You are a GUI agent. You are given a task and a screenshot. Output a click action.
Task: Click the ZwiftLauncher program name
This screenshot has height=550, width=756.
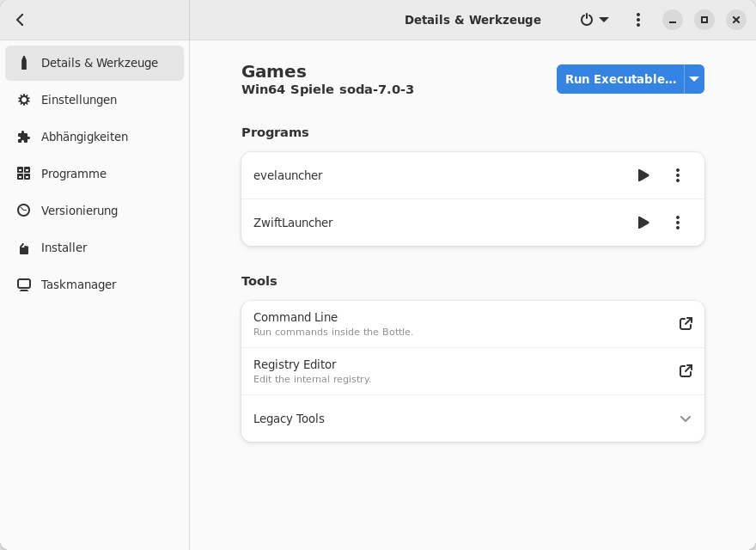click(293, 223)
